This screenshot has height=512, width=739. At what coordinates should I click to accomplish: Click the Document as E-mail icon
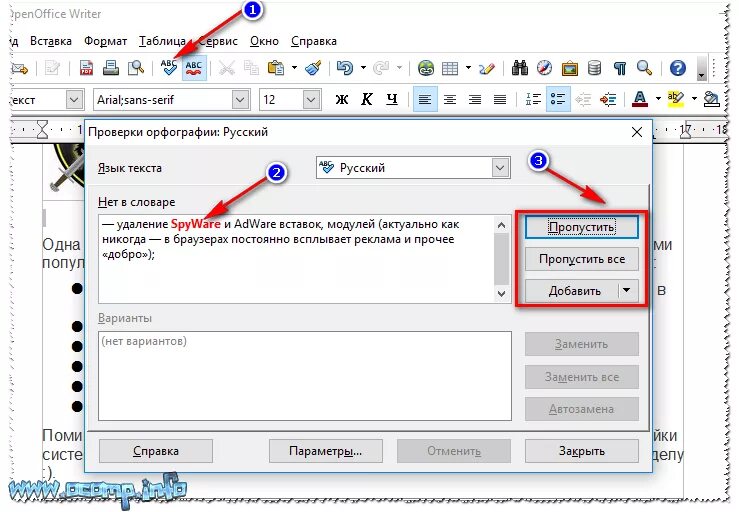coord(20,68)
